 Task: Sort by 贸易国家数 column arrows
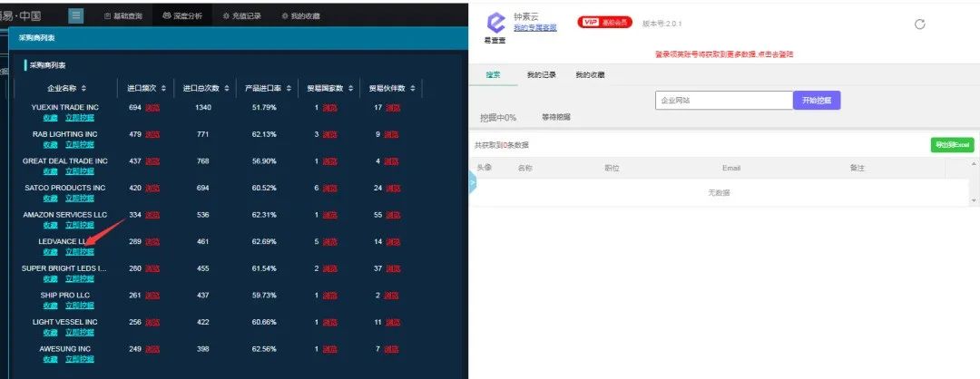tap(350, 89)
